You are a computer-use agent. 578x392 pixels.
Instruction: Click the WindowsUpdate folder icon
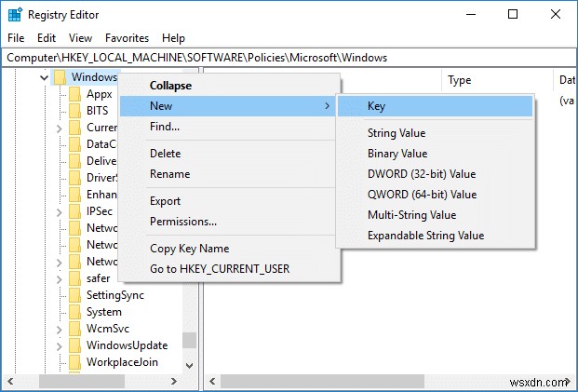(x=74, y=345)
